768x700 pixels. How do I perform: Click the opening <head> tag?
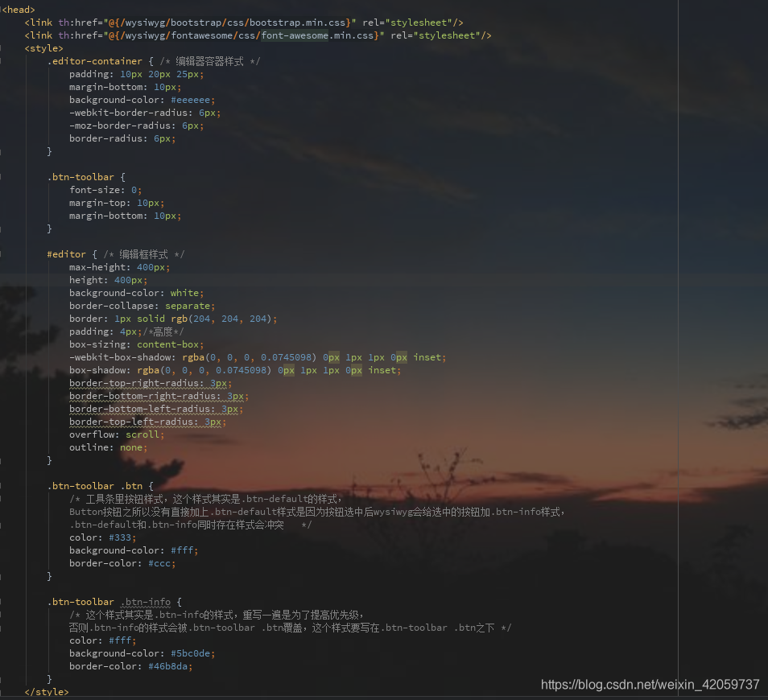tap(19, 10)
